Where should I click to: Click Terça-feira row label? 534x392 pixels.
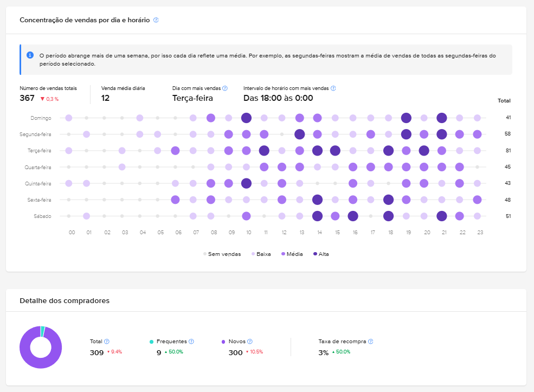point(39,151)
